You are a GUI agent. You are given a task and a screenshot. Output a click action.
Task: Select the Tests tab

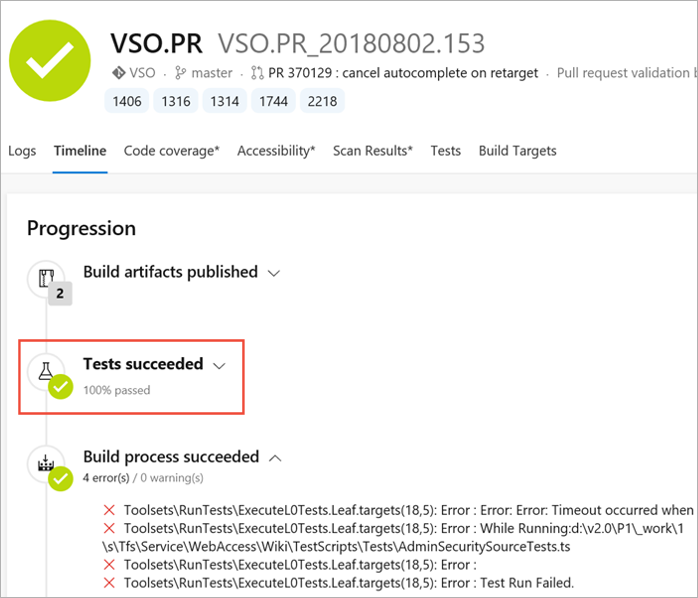(445, 151)
